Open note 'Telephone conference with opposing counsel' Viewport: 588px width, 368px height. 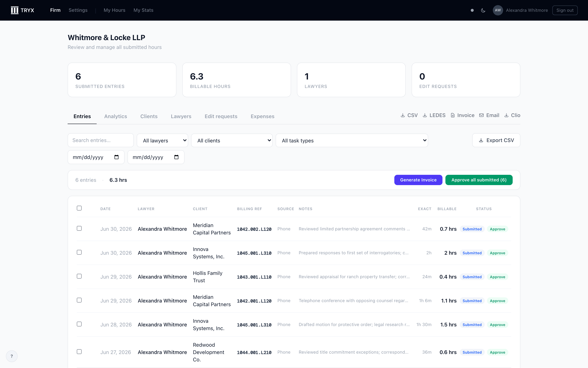point(353,301)
